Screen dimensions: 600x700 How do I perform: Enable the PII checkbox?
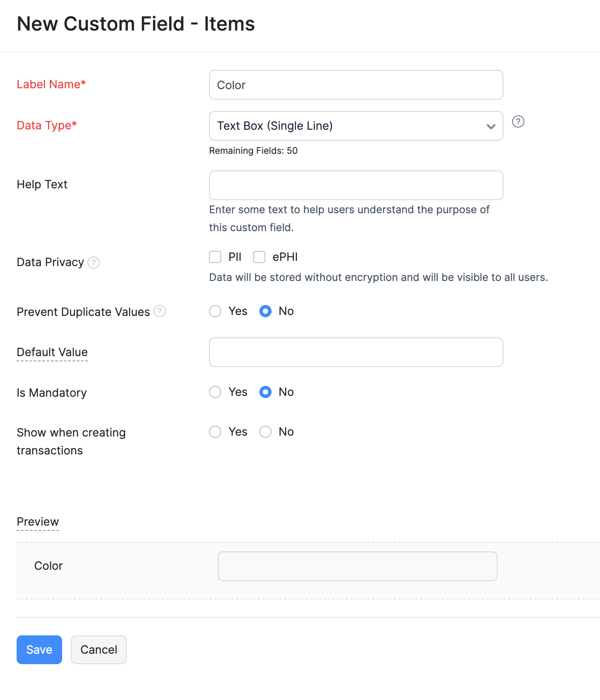coord(215,257)
